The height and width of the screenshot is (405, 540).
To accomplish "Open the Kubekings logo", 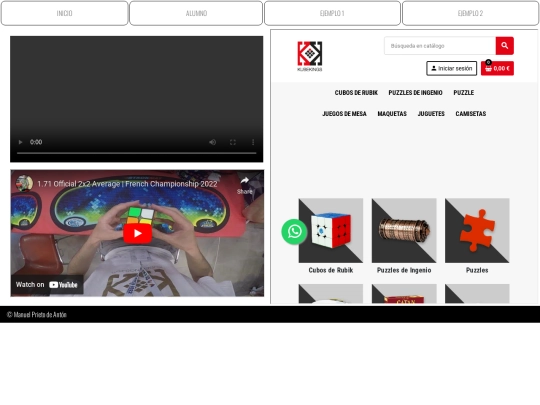I will [x=310, y=56].
